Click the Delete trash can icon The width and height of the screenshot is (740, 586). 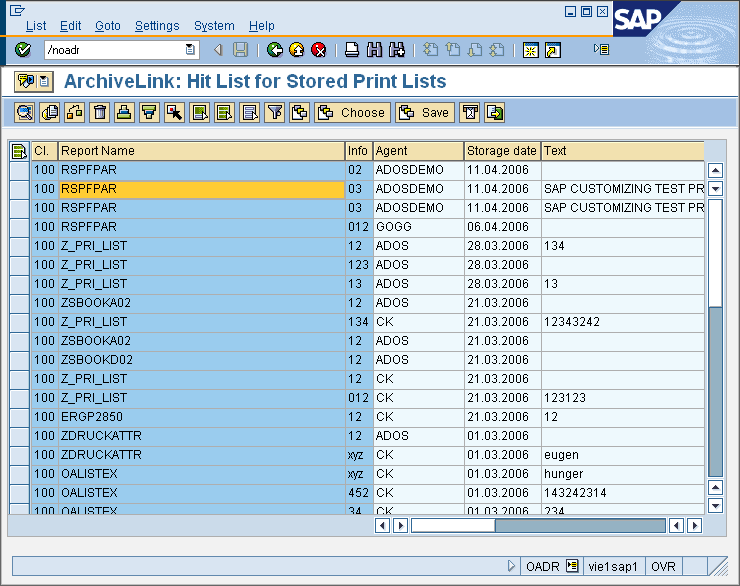click(99, 113)
